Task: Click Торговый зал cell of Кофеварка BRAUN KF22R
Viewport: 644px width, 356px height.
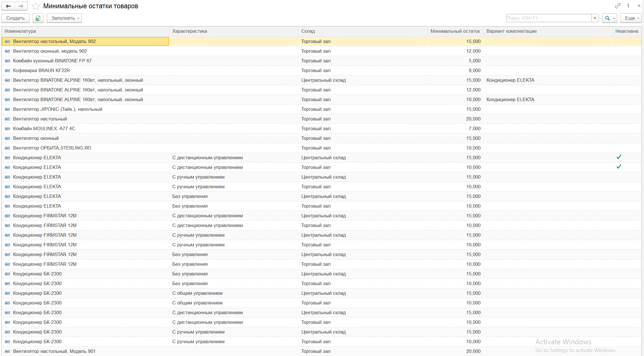Action: point(316,71)
